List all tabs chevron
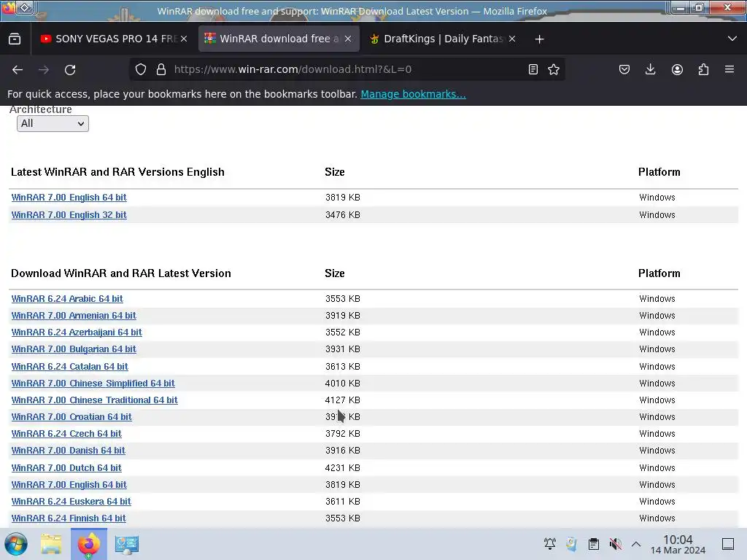This screenshot has width=747, height=560. point(732,39)
